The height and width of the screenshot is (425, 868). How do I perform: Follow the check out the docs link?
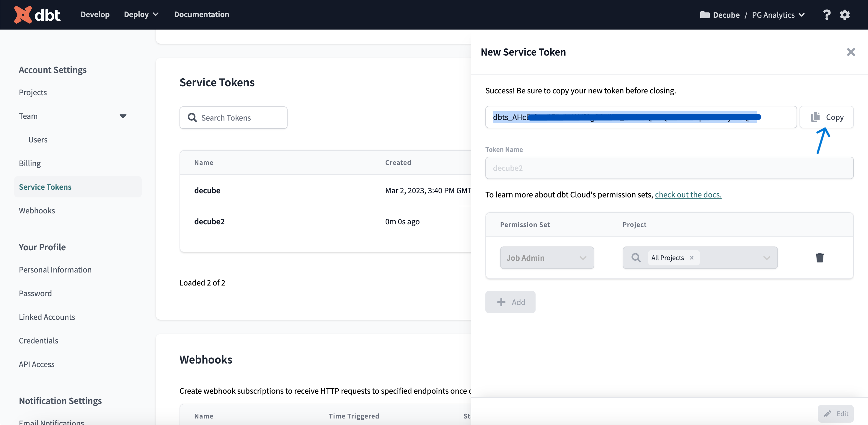(688, 195)
